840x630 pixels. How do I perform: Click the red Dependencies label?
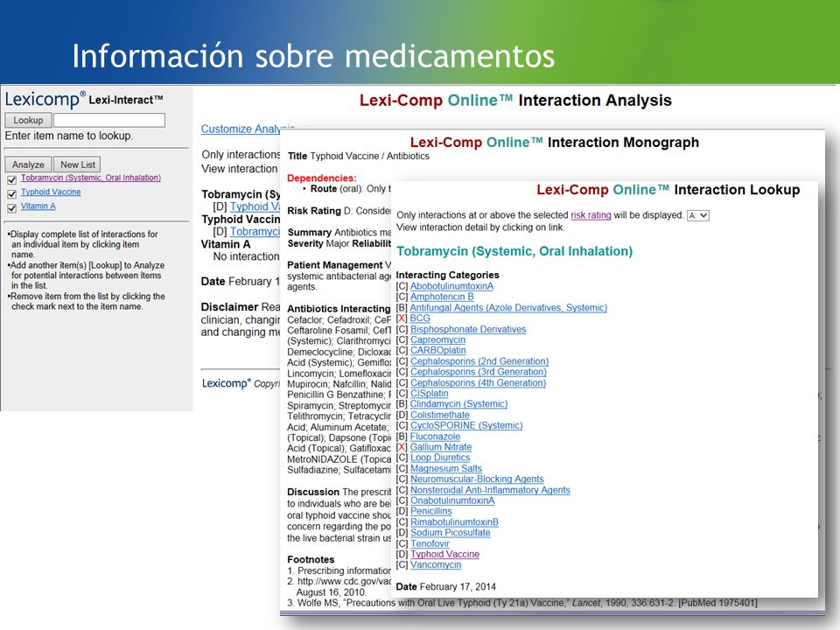pyautogui.click(x=321, y=178)
